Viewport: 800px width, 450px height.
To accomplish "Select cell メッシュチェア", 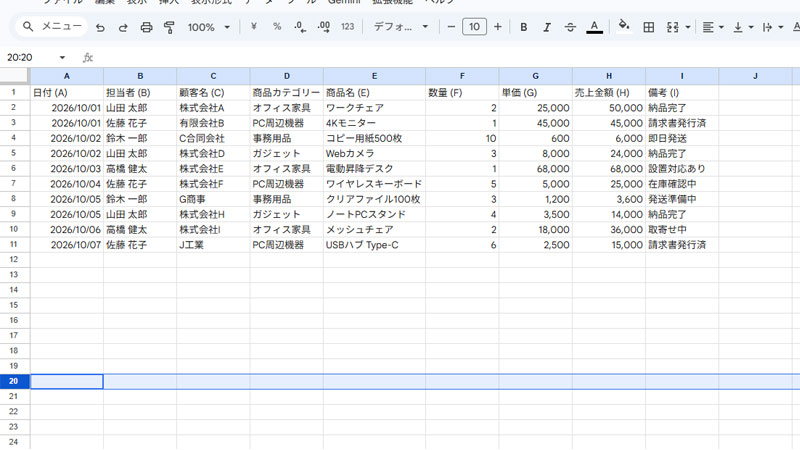I will tap(374, 230).
